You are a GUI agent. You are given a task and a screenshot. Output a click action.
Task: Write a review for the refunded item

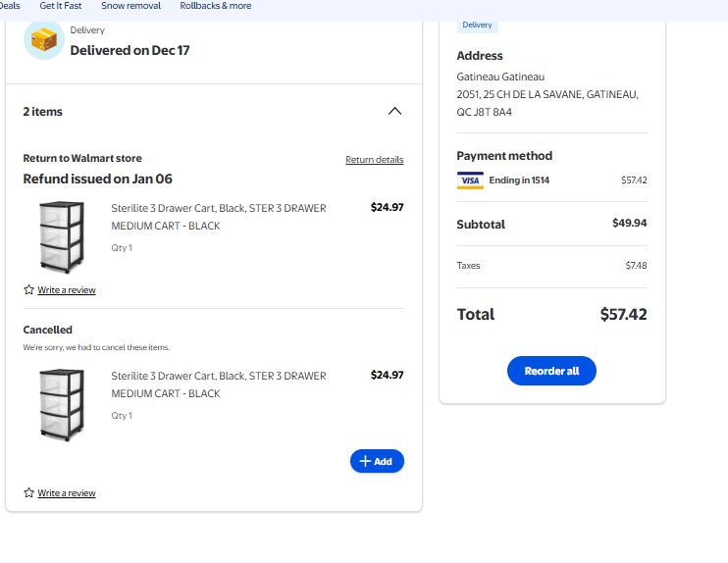click(x=67, y=290)
